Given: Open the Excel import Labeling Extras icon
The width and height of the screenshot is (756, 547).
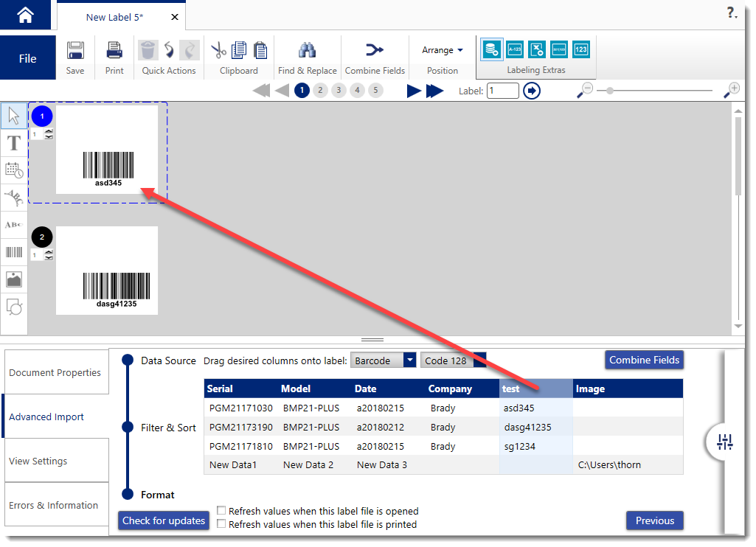Looking at the screenshot, I should coord(537,49).
